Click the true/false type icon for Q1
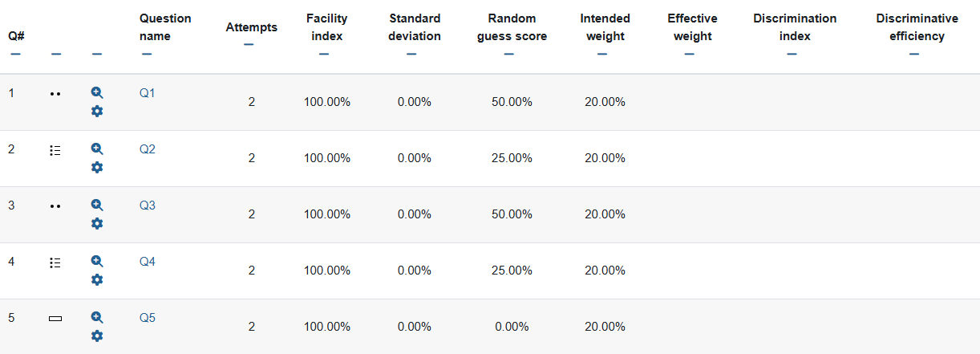Screen dimensions: 980x354 point(55,94)
